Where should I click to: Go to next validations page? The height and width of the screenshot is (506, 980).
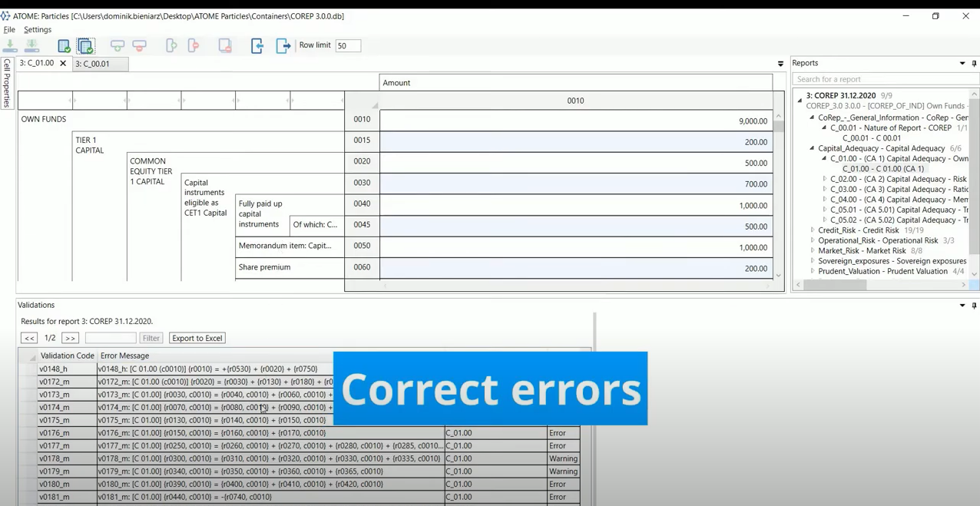[x=70, y=338]
